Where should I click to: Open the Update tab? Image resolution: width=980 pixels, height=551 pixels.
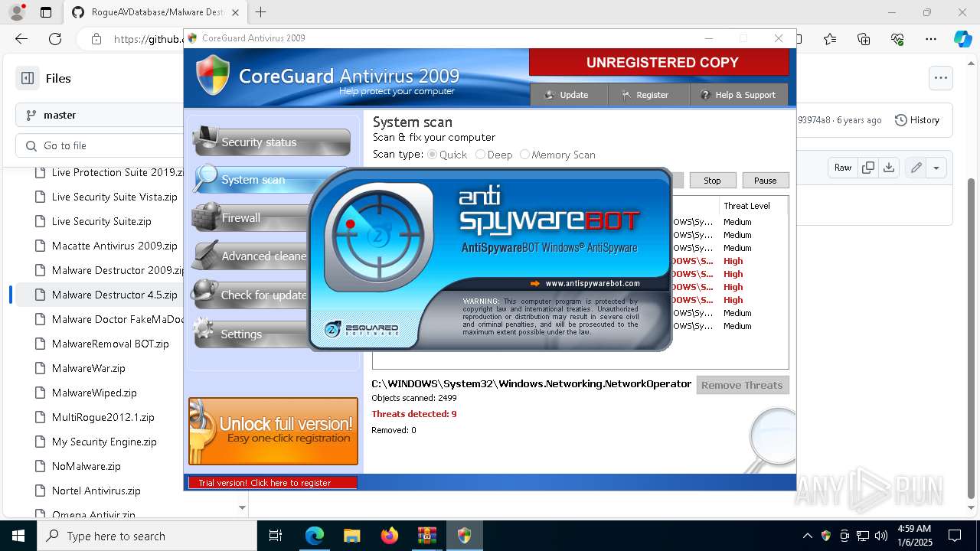[x=570, y=95]
